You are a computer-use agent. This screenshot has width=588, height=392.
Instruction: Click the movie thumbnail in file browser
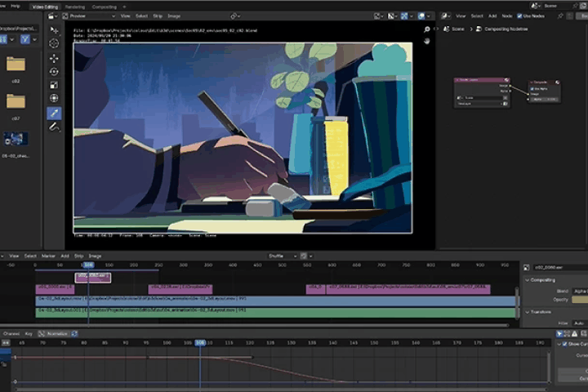(x=16, y=139)
